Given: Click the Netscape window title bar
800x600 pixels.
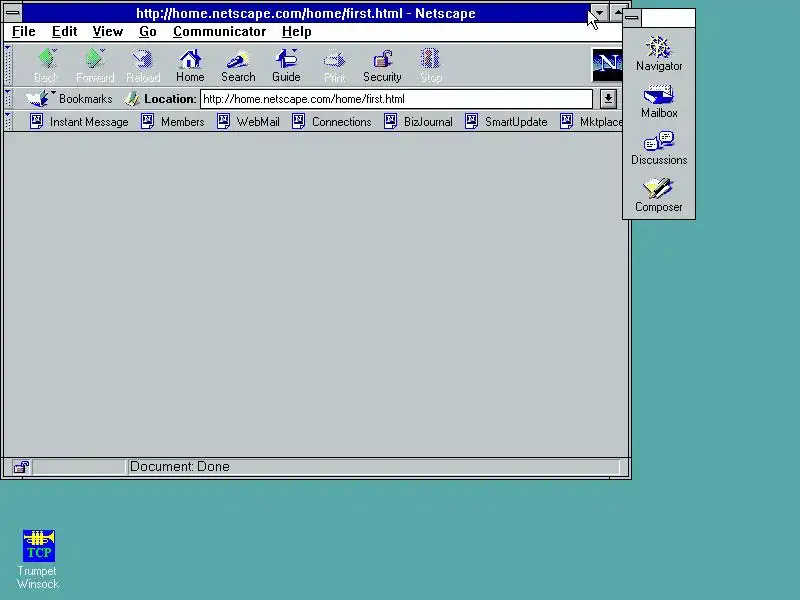Looking at the screenshot, I should coord(306,13).
